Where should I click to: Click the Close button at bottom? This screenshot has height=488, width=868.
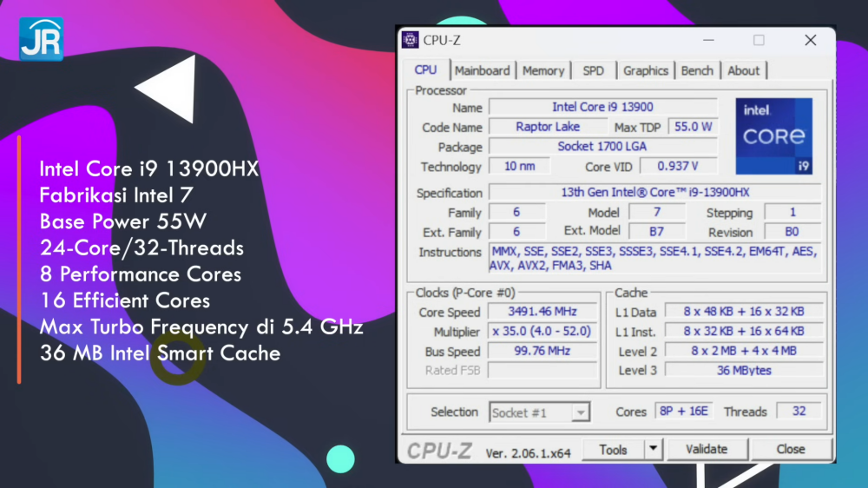(790, 449)
